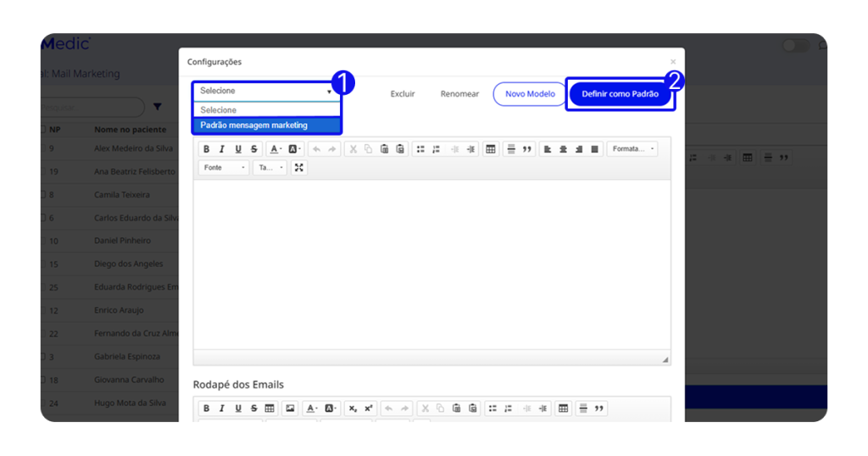This screenshot has height=456, width=868.
Task: Click the Definir como Padrão button
Action: 620,94
